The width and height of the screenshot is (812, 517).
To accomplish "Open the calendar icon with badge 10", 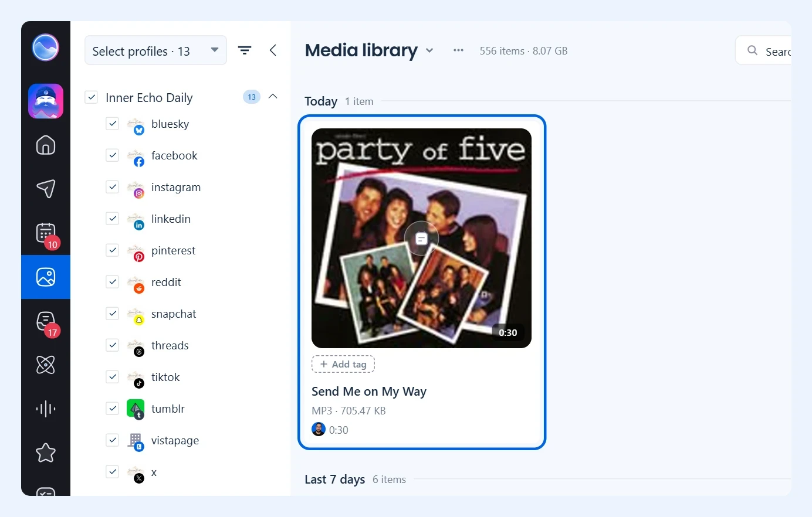I will pyautogui.click(x=46, y=233).
